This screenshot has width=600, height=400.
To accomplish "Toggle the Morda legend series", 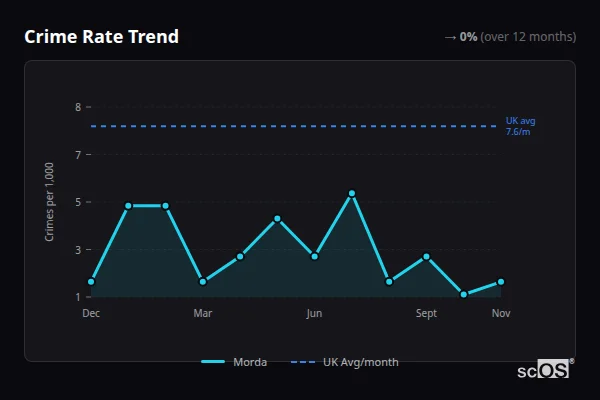I will point(234,362).
